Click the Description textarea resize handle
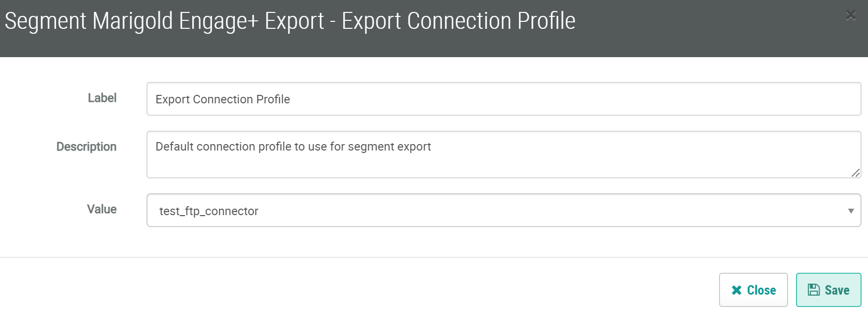The width and height of the screenshot is (868, 312). (855, 173)
